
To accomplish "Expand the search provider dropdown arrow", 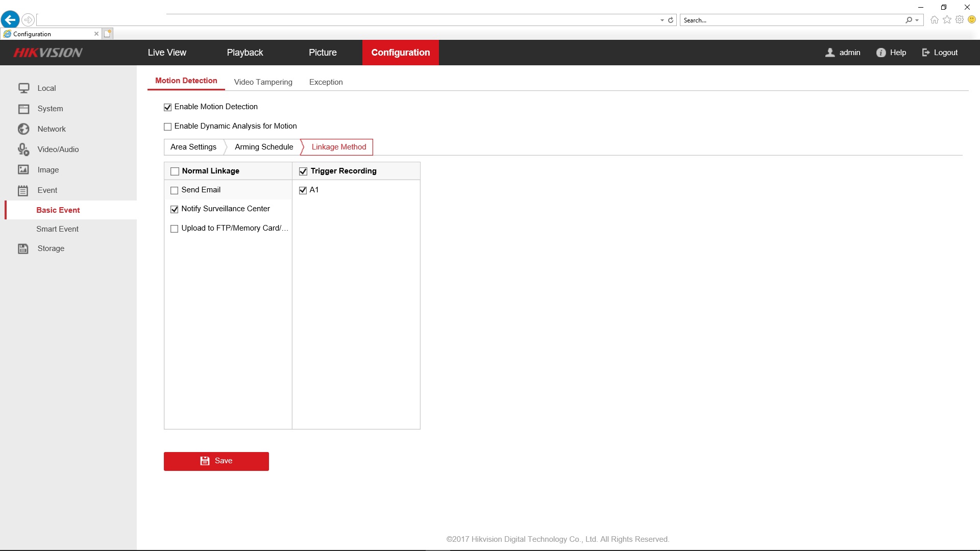I will [x=917, y=20].
